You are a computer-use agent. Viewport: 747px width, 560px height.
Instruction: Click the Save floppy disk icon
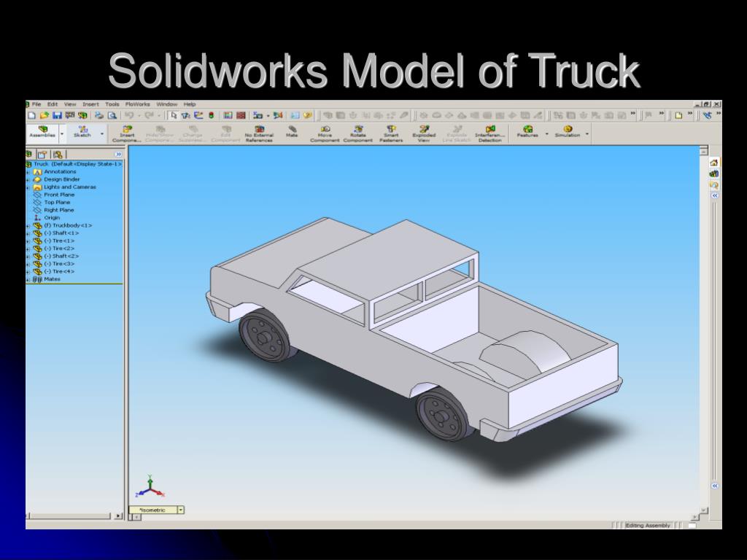click(x=57, y=115)
